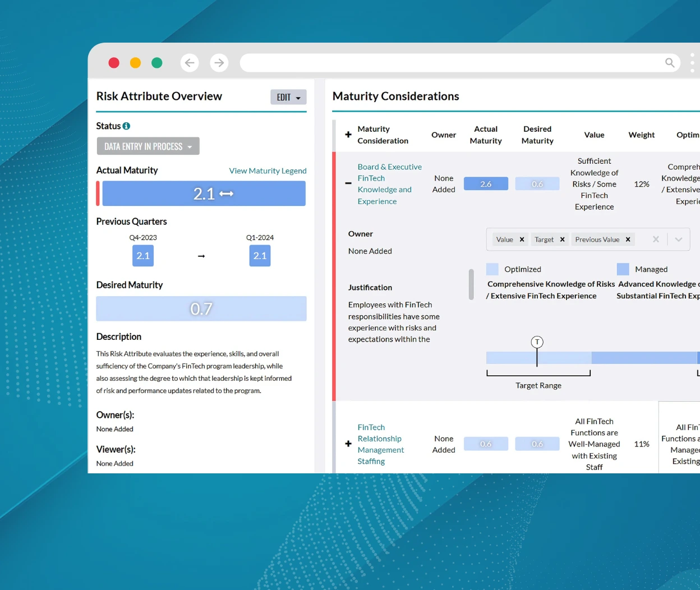The width and height of the screenshot is (700, 590).
Task: Open the browser three-dot menu
Action: (x=693, y=63)
